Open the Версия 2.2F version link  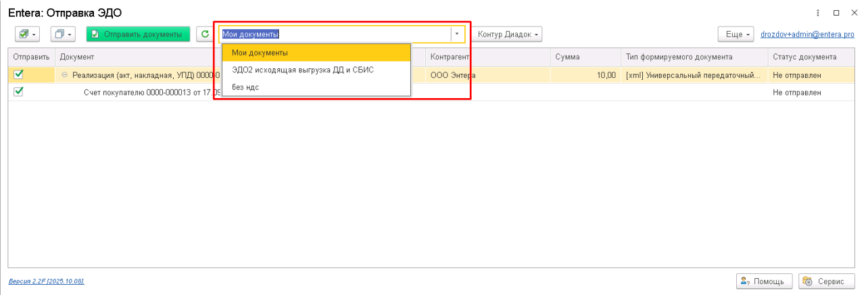coord(46,281)
